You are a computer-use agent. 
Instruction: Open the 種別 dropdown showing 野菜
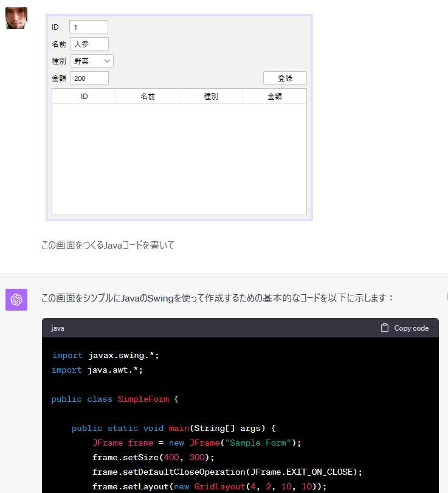(92, 61)
